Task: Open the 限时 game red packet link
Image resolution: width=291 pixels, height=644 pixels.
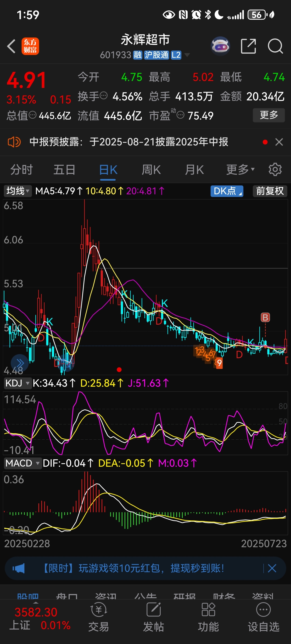Action: pyautogui.click(x=133, y=568)
